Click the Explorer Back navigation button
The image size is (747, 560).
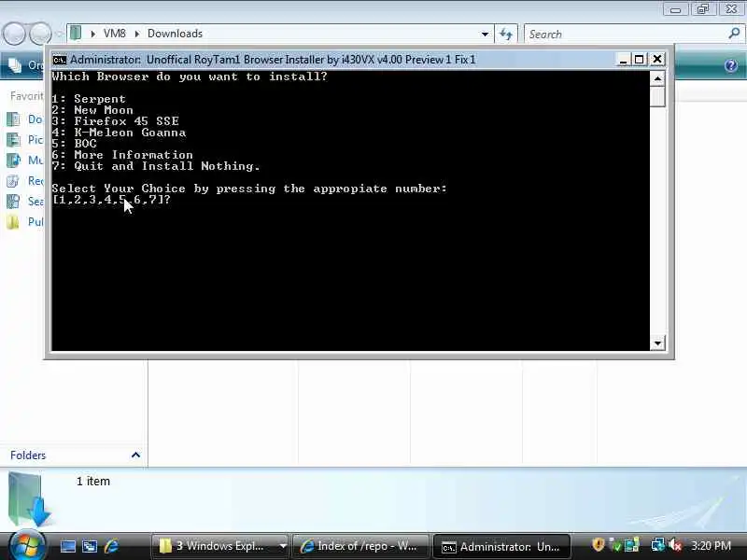[x=14, y=34]
